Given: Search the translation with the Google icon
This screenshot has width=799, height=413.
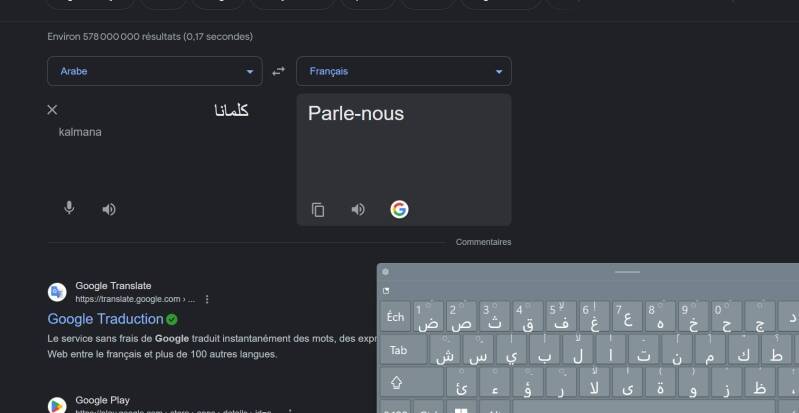Looking at the screenshot, I should pyautogui.click(x=399, y=209).
